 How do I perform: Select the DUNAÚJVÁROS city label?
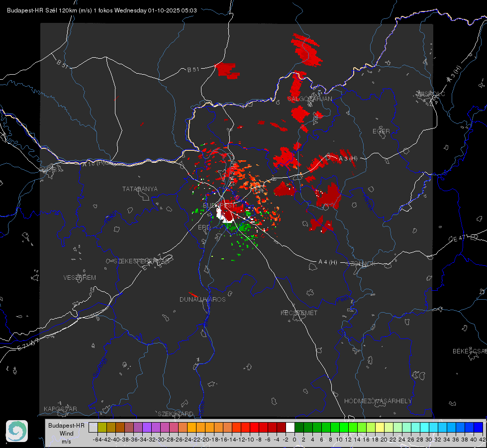tap(202, 299)
